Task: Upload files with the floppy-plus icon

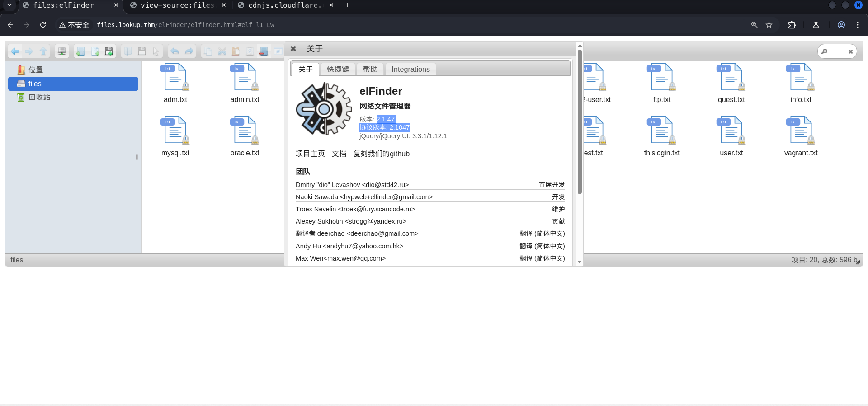Action: [x=109, y=51]
